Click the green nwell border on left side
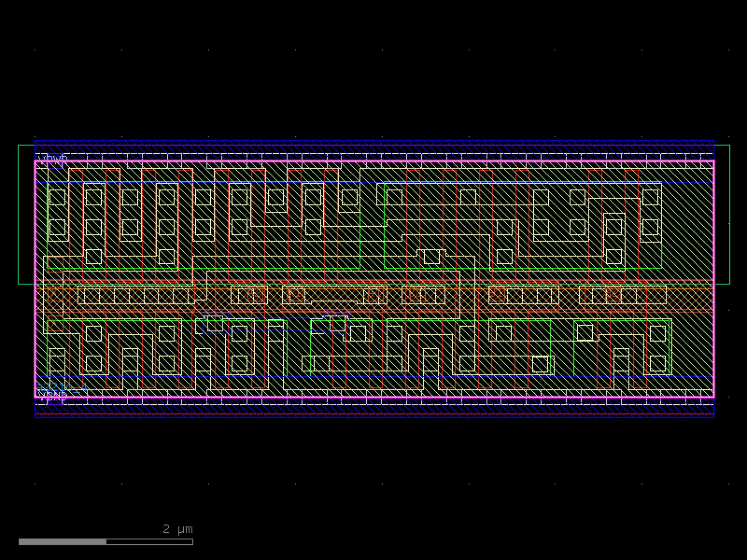This screenshot has height=560, width=747. pyautogui.click(x=18, y=215)
